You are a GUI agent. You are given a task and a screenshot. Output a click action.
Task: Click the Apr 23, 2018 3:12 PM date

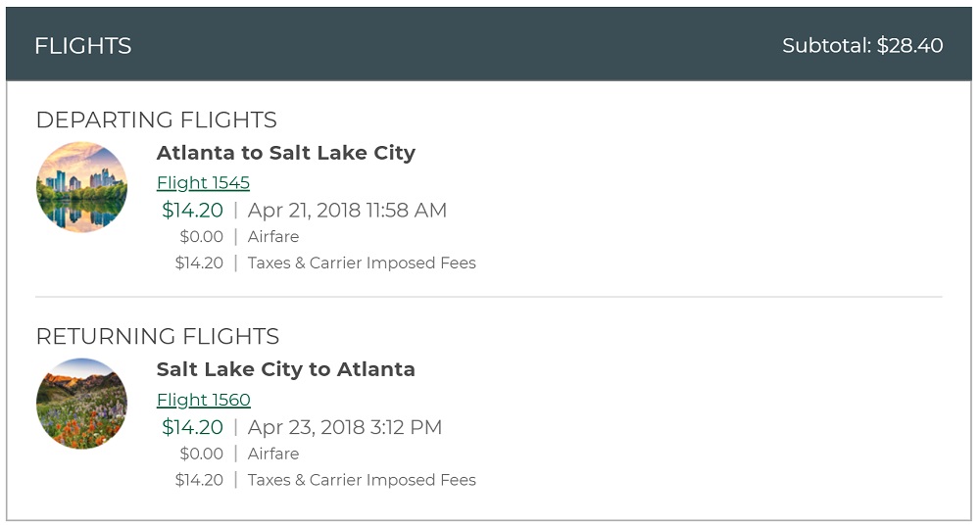click(x=344, y=427)
